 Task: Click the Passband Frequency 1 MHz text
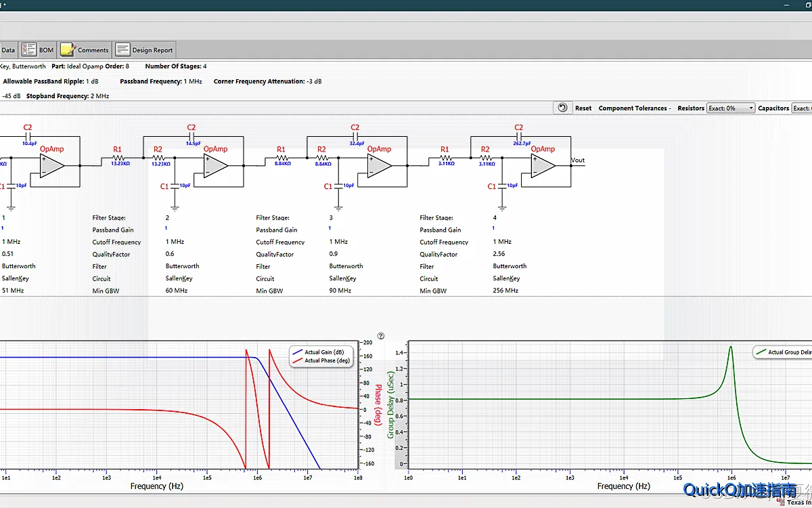[161, 81]
